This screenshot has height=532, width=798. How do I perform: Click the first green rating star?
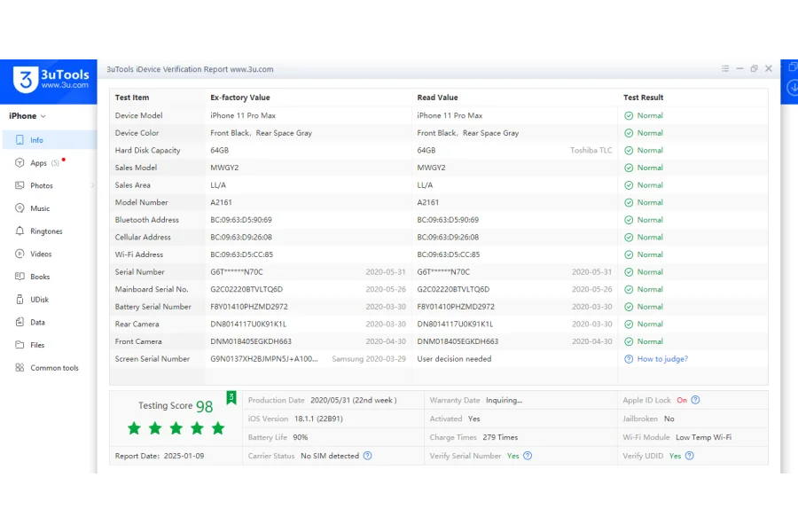pos(135,428)
